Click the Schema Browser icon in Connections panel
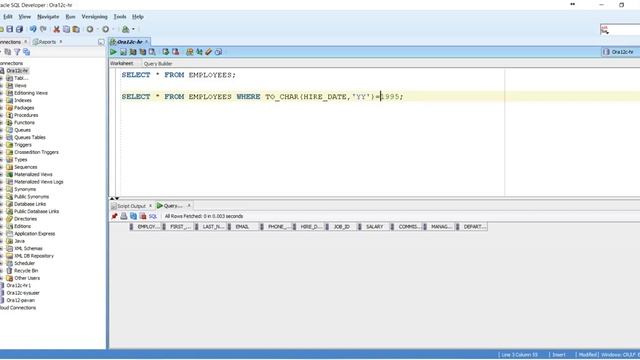This screenshot has height=360, width=640. click(x=27, y=52)
